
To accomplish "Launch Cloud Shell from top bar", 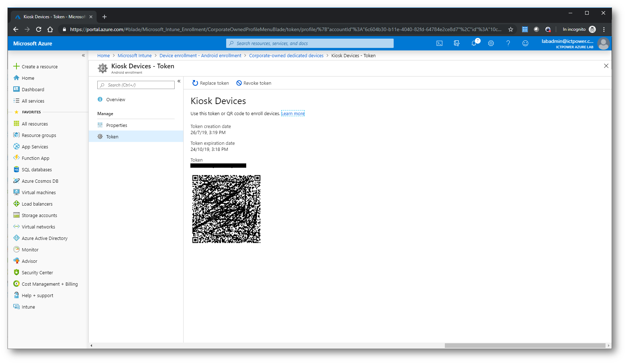I will pyautogui.click(x=439, y=43).
